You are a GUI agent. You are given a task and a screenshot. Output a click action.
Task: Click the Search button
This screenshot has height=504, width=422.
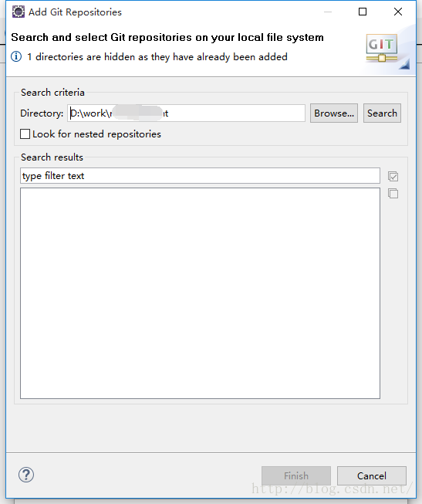[x=382, y=113]
